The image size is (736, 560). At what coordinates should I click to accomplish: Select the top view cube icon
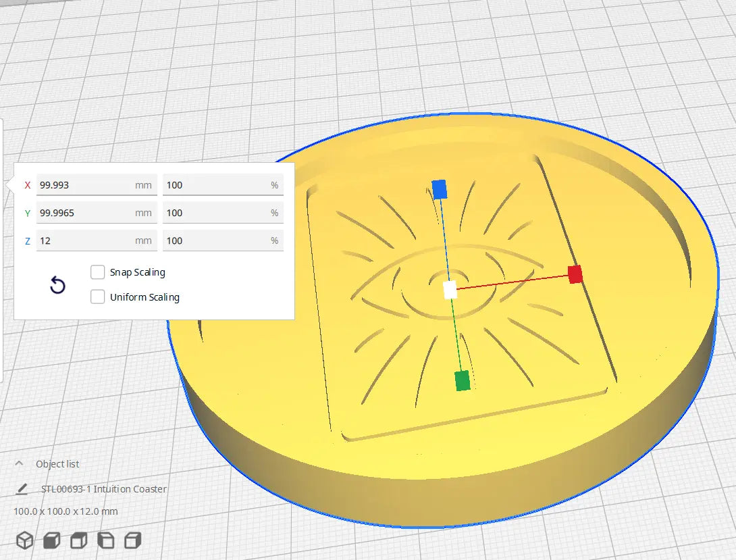[x=78, y=540]
